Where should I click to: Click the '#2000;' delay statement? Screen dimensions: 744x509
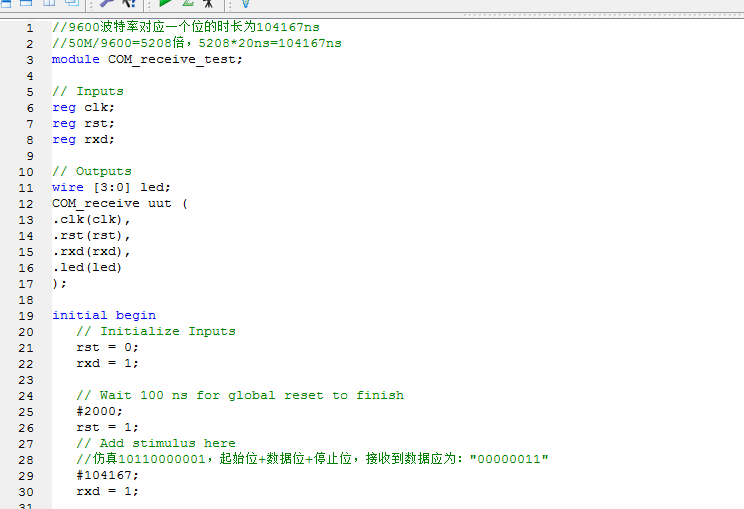click(x=99, y=411)
